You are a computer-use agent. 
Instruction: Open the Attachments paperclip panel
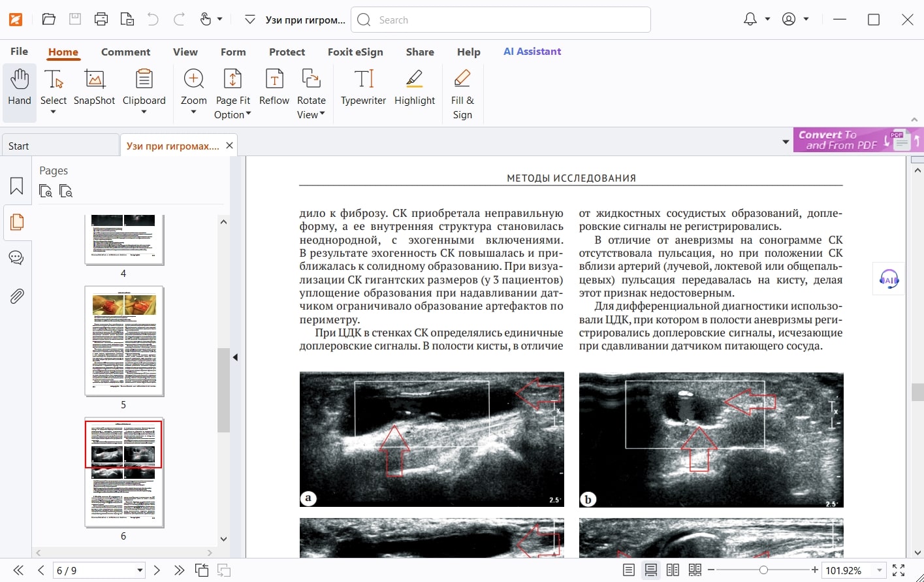[16, 297]
